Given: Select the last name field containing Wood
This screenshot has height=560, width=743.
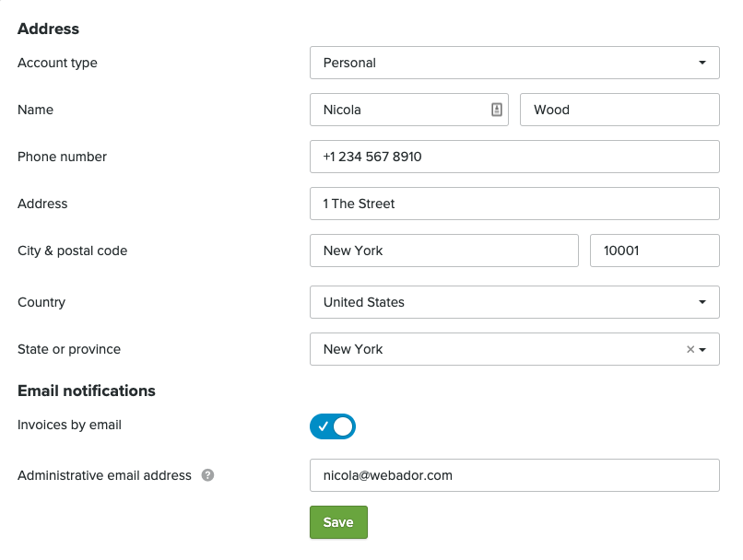Looking at the screenshot, I should [619, 110].
